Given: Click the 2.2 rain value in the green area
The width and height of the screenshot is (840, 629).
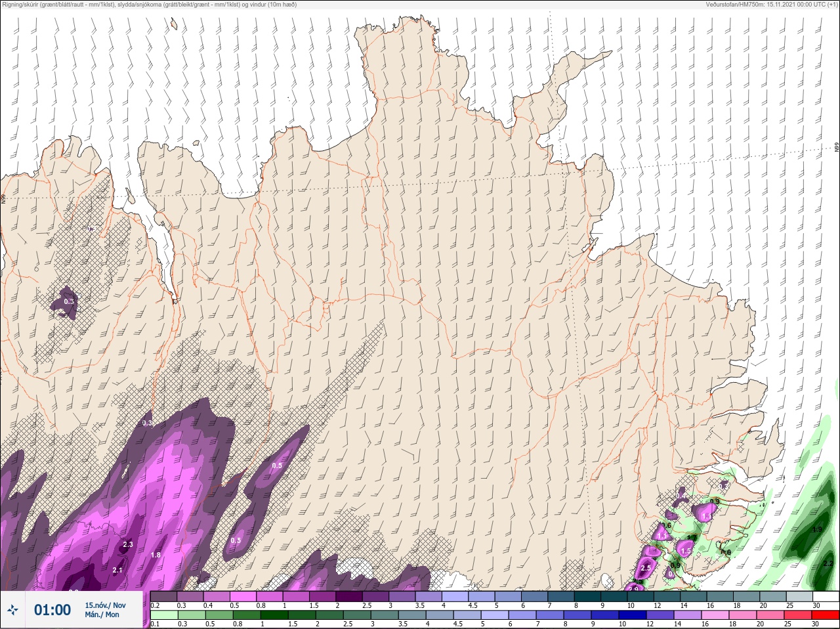Looking at the screenshot, I should [x=828, y=563].
